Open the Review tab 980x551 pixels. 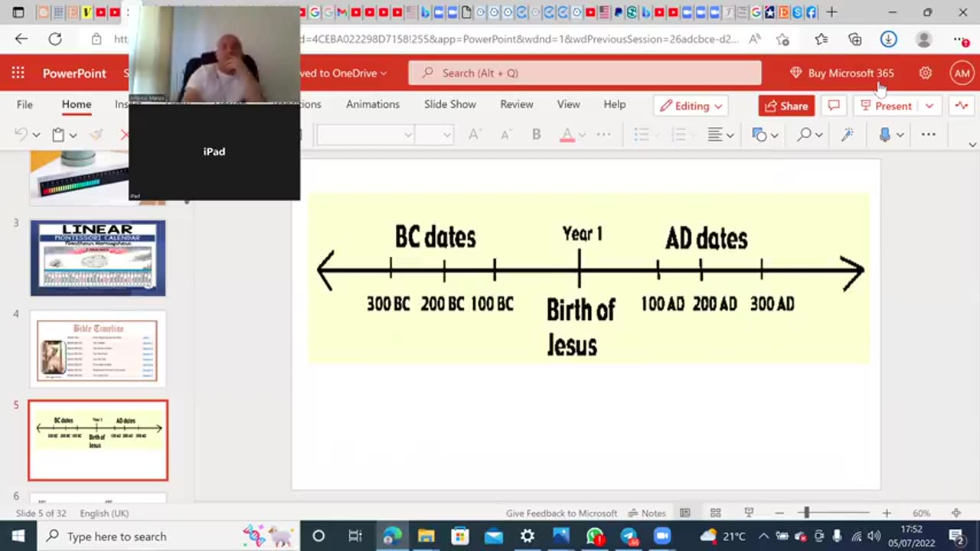point(517,104)
